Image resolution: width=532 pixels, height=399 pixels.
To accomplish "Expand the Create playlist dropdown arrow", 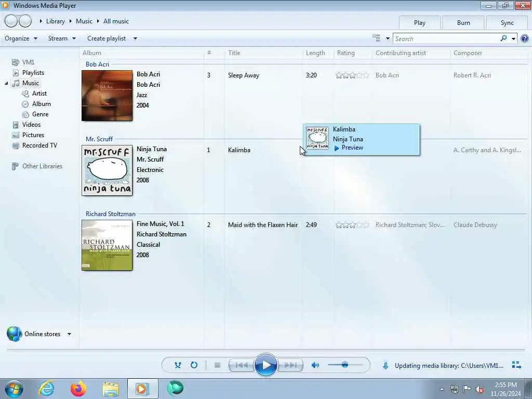I will 135,38.
